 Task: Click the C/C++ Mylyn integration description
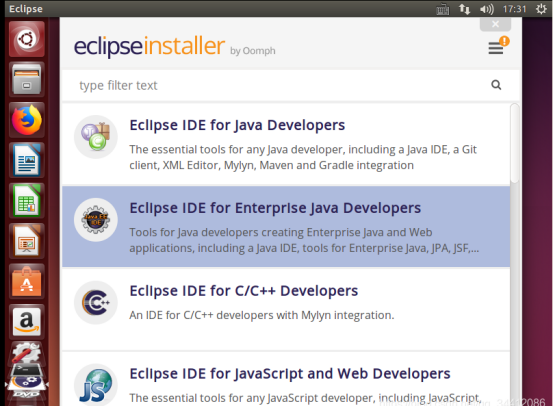tap(261, 315)
